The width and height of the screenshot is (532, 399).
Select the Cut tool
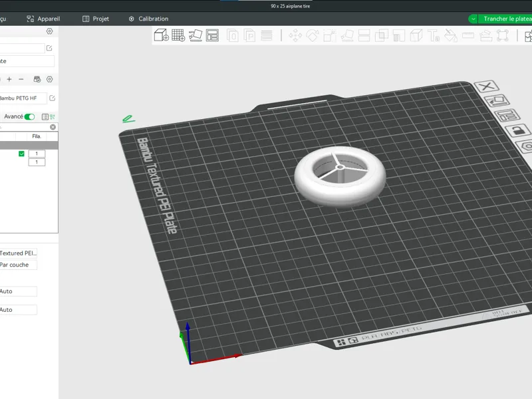[x=364, y=35]
